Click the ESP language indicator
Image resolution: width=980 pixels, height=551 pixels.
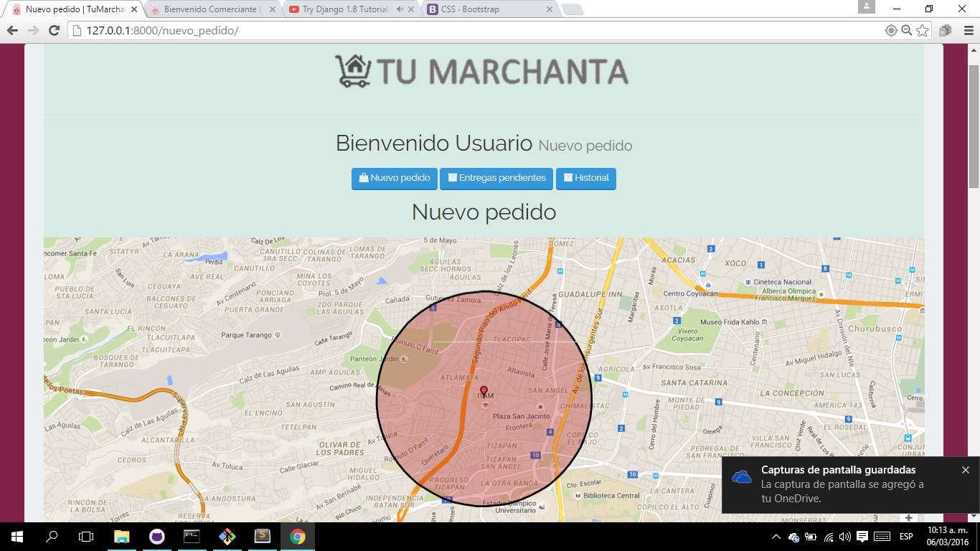pyautogui.click(x=906, y=537)
